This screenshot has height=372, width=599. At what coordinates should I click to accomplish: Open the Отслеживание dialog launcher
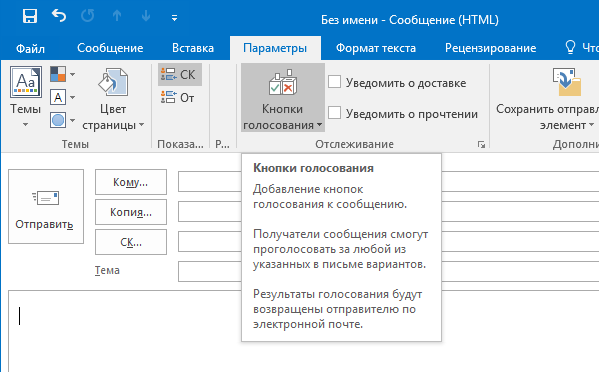[481, 144]
